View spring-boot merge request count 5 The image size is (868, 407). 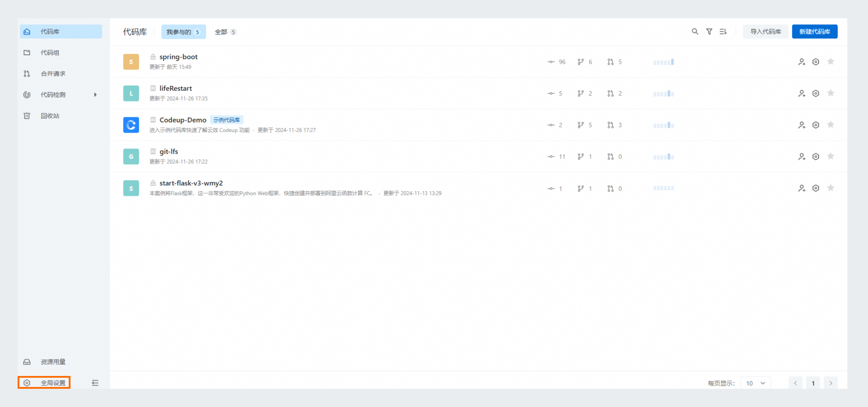point(615,62)
